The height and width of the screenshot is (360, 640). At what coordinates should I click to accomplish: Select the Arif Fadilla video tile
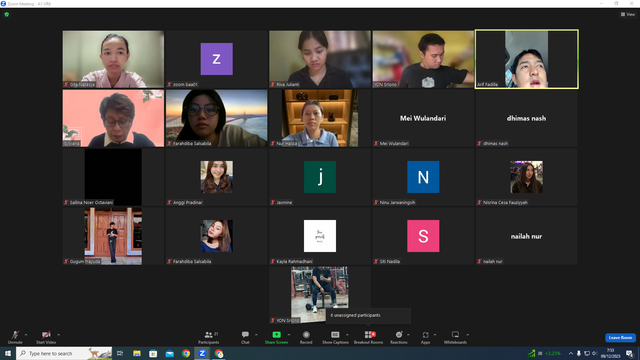click(x=527, y=59)
